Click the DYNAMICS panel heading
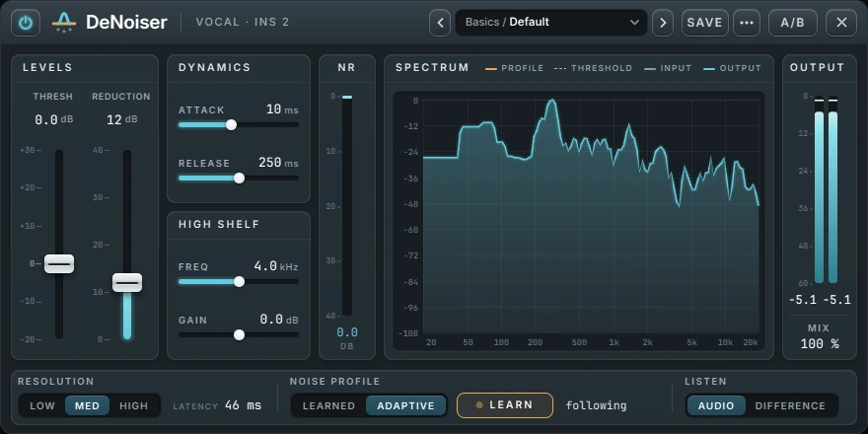The image size is (868, 434). (x=215, y=67)
